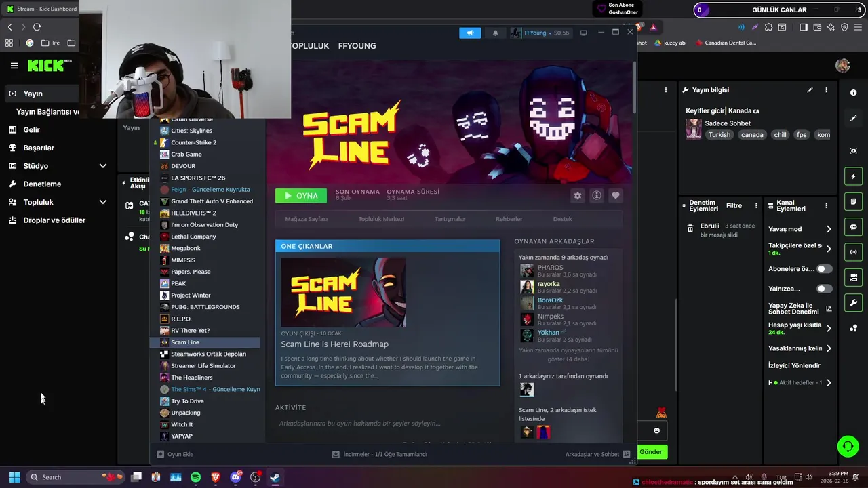Open Yapay Zeka ile Sohbet Denetimi link
The width and height of the screenshot is (868, 488).
pos(800,308)
